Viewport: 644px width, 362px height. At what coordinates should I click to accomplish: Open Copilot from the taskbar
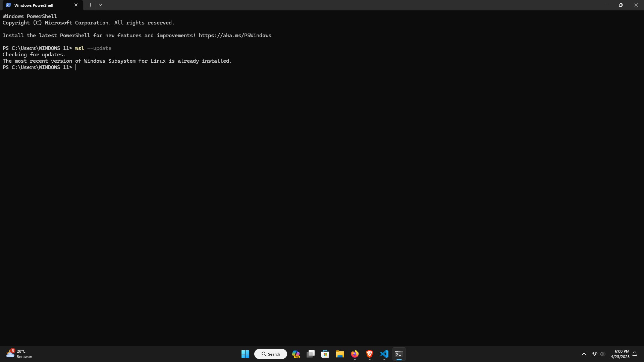click(x=296, y=354)
